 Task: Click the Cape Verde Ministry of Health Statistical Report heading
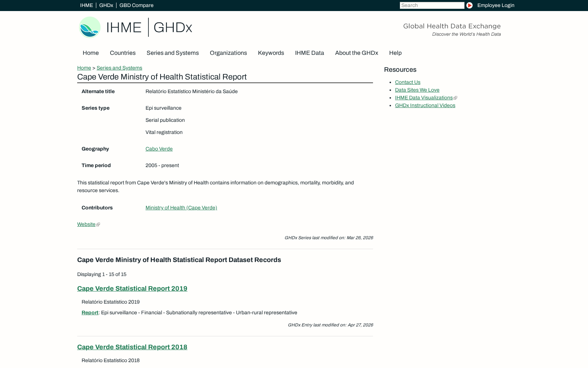[162, 77]
